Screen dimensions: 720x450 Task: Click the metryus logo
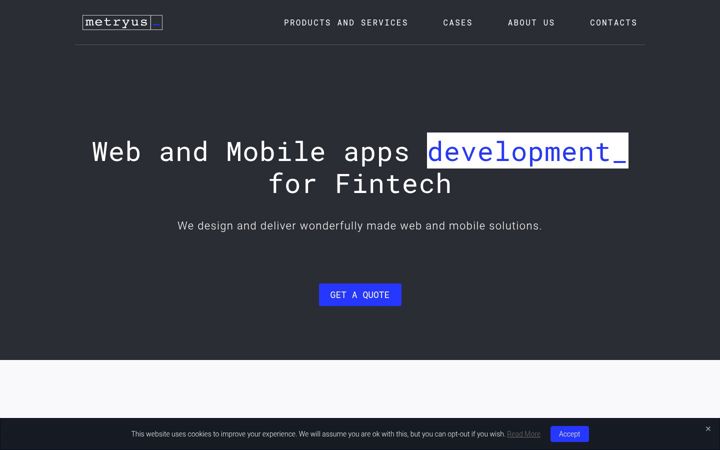[122, 22]
